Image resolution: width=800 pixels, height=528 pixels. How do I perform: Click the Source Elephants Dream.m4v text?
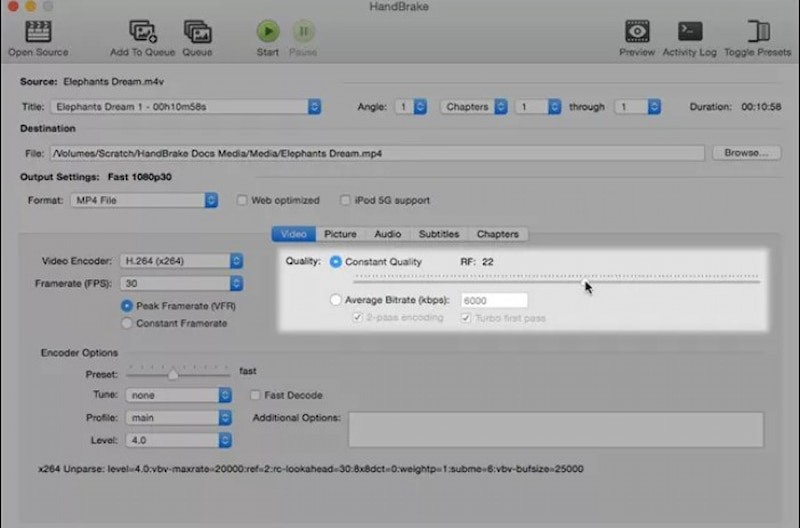tap(113, 82)
